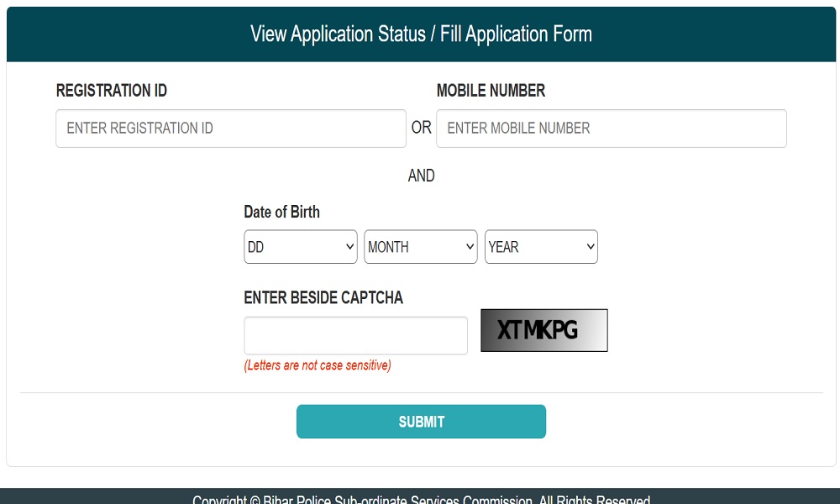Expand the MONTH dropdown
The image size is (840, 504).
pos(420,247)
